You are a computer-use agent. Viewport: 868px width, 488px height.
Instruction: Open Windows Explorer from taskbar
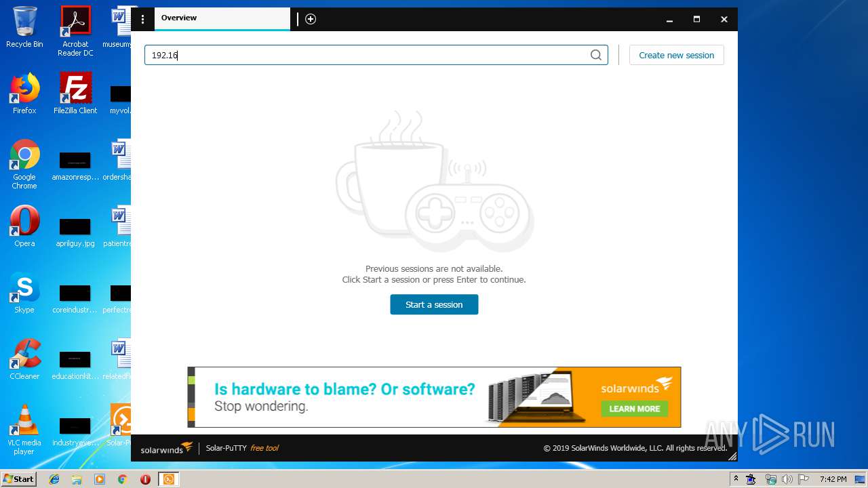point(77,479)
